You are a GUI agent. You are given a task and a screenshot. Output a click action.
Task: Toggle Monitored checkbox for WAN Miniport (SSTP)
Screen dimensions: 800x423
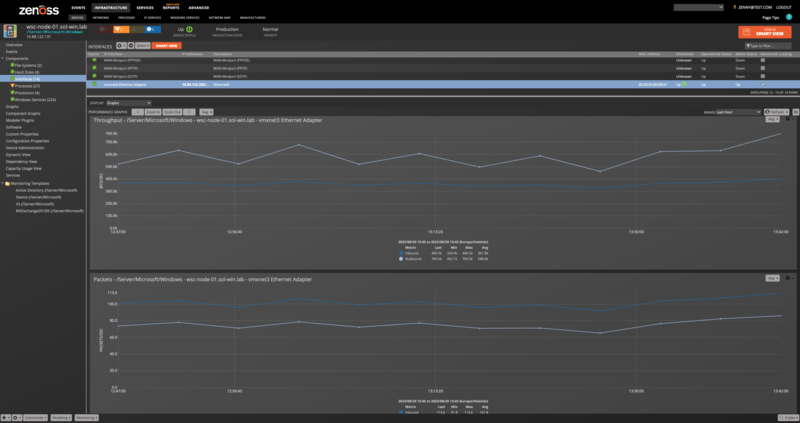[763, 76]
